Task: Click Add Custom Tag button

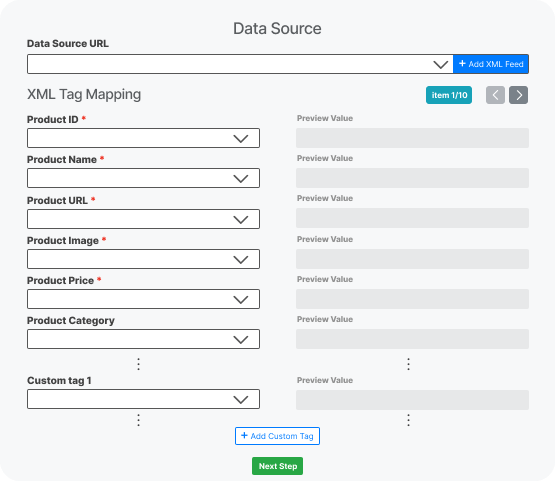Action: point(277,436)
